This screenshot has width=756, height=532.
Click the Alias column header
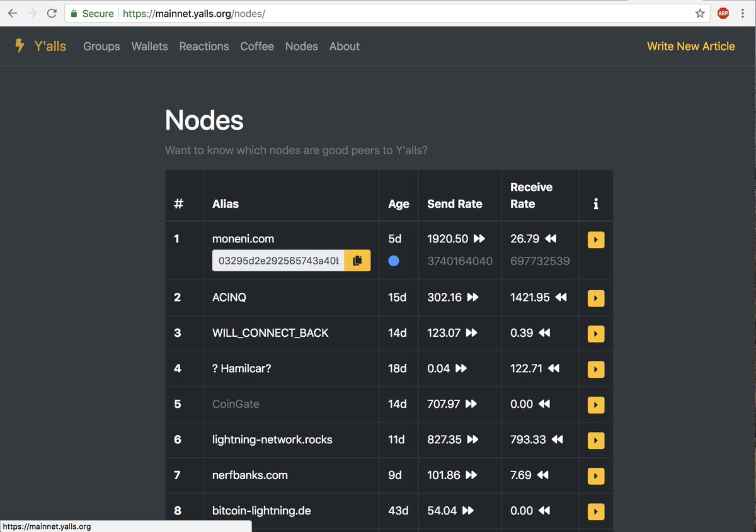pos(226,204)
